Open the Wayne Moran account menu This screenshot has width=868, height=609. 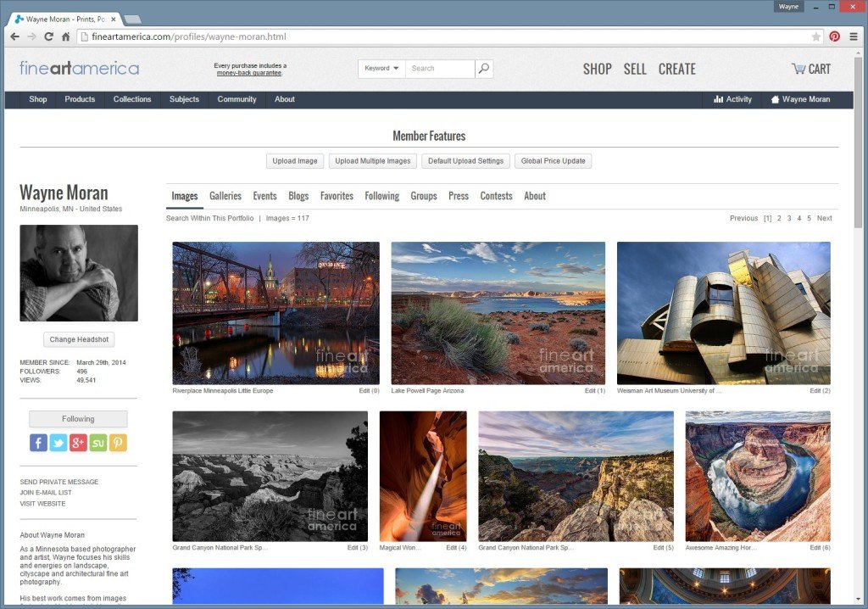800,99
